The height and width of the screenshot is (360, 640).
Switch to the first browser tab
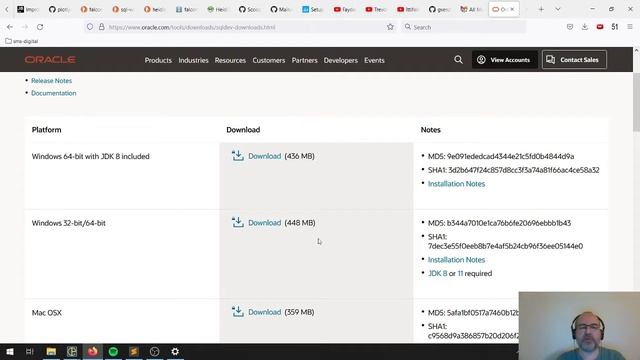27,9
